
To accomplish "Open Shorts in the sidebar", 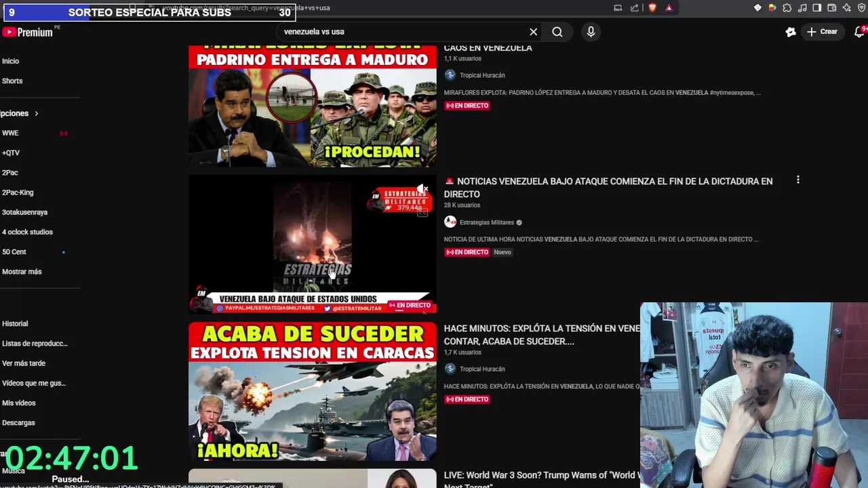I will coord(12,81).
